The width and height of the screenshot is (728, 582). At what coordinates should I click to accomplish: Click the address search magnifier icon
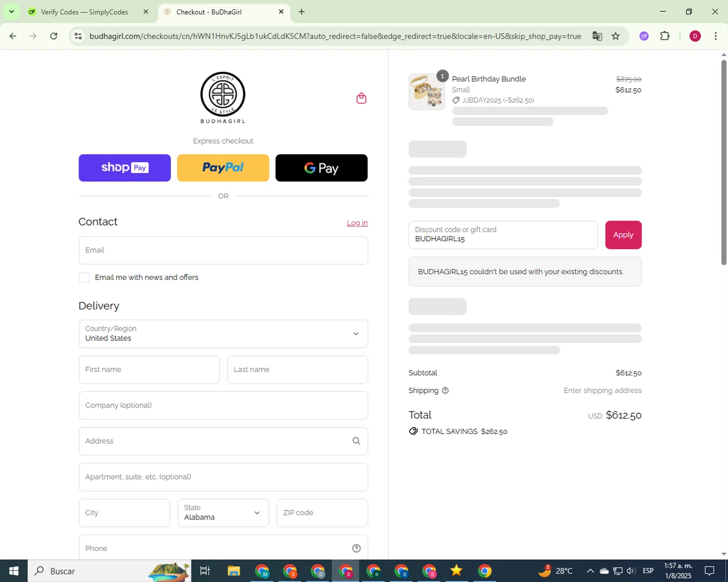coord(356,441)
